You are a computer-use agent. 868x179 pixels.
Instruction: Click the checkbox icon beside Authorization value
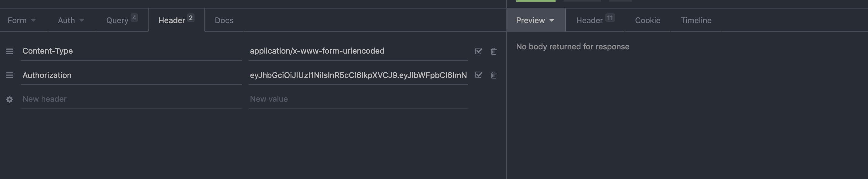[x=478, y=75]
